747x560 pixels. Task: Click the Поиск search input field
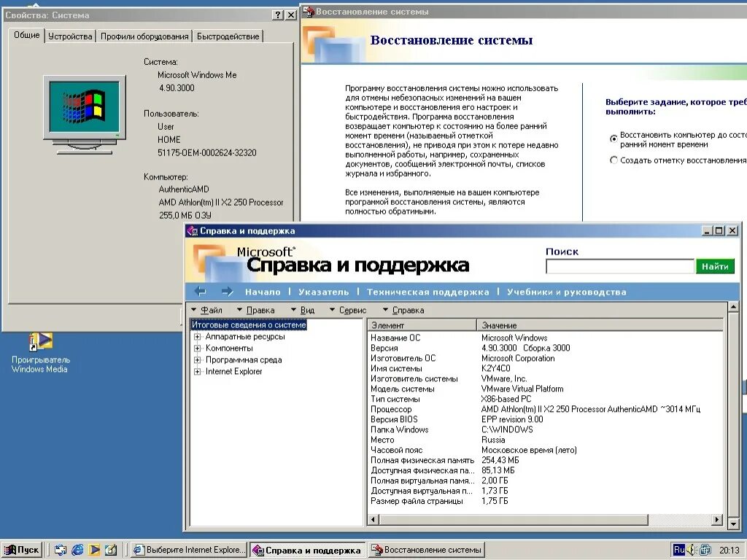tap(620, 266)
